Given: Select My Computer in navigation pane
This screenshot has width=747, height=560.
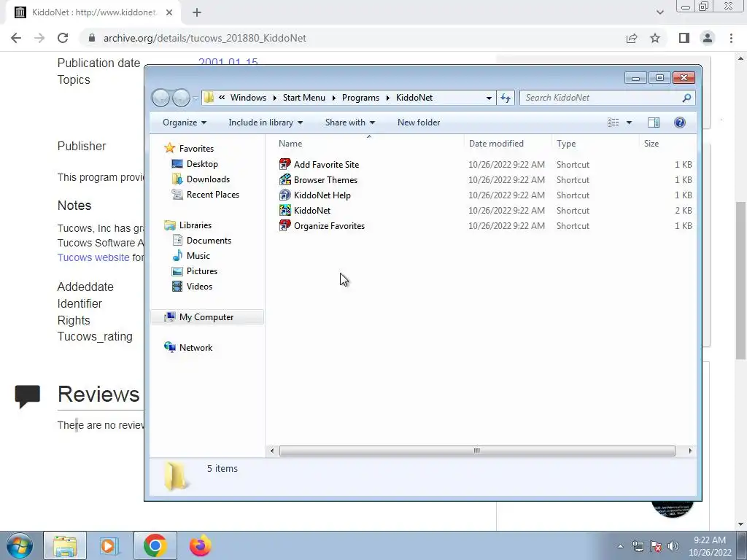Looking at the screenshot, I should (x=206, y=317).
